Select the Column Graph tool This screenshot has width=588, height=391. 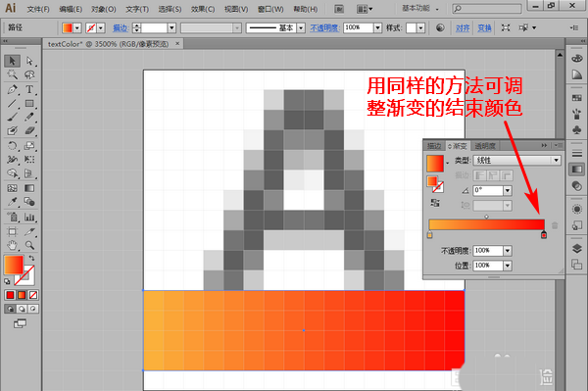pyautogui.click(x=29, y=217)
